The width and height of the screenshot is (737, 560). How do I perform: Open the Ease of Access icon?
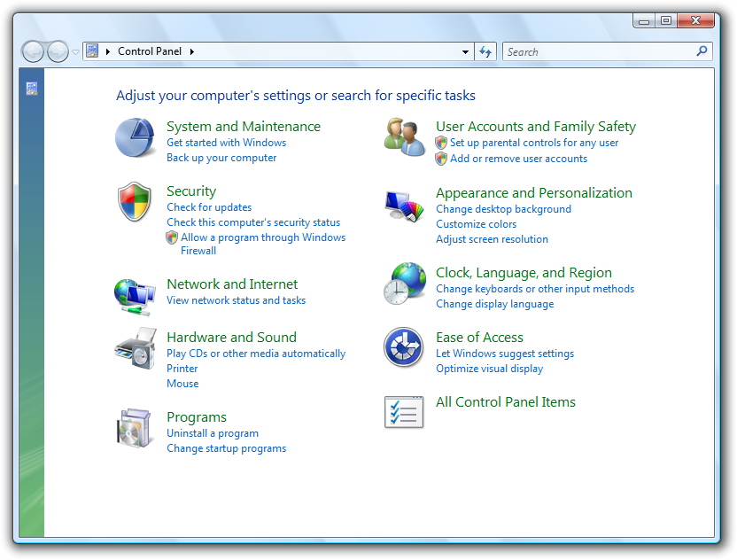[403, 347]
